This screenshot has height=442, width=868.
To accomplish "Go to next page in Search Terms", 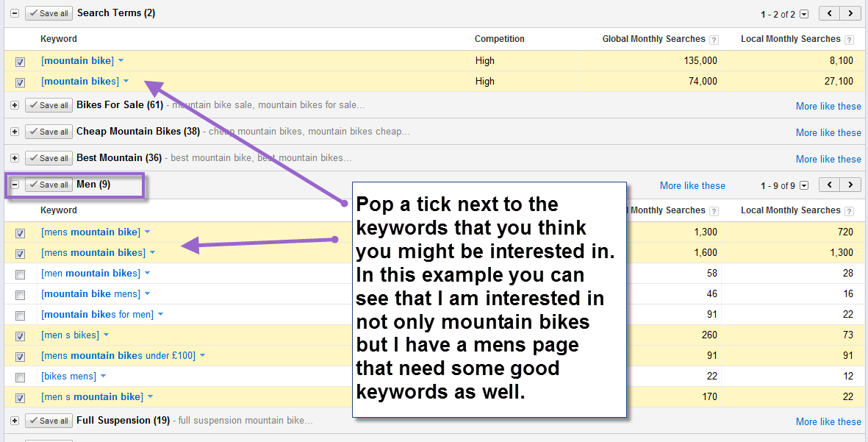I will pyautogui.click(x=850, y=13).
